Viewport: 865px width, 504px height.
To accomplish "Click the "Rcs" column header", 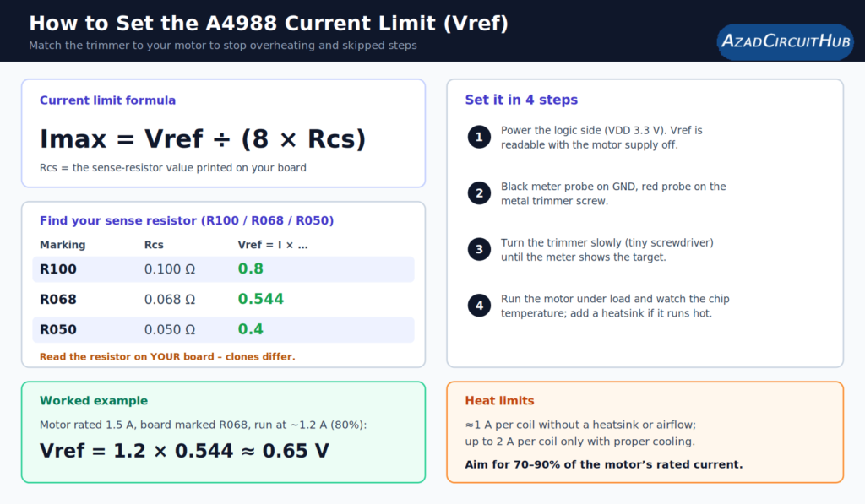I will pos(154,245).
